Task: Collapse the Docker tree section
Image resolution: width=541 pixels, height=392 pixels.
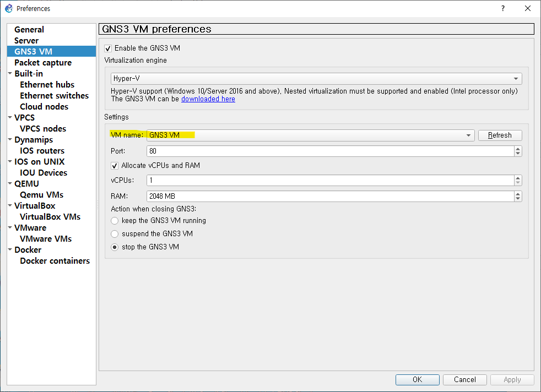Action: tap(10, 249)
